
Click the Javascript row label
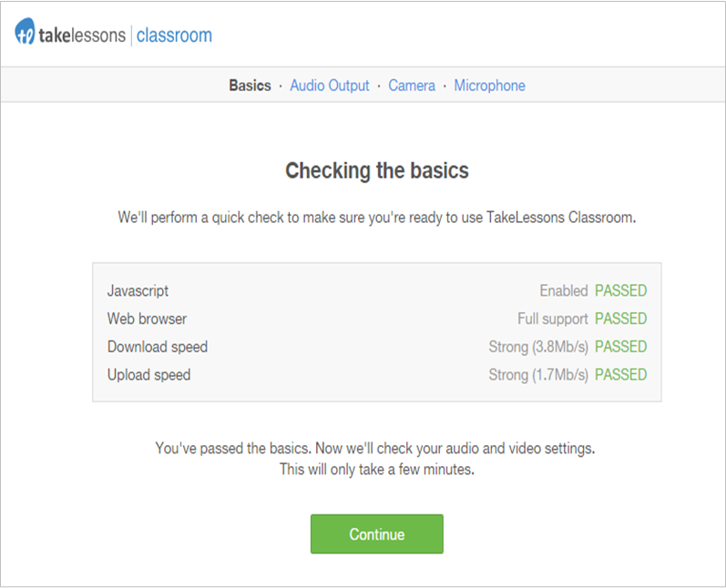[x=138, y=290]
